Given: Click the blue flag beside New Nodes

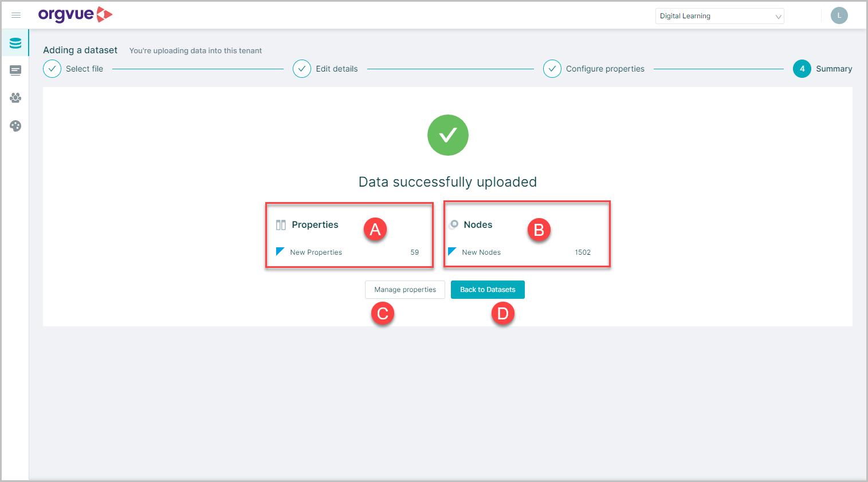Looking at the screenshot, I should pos(452,251).
